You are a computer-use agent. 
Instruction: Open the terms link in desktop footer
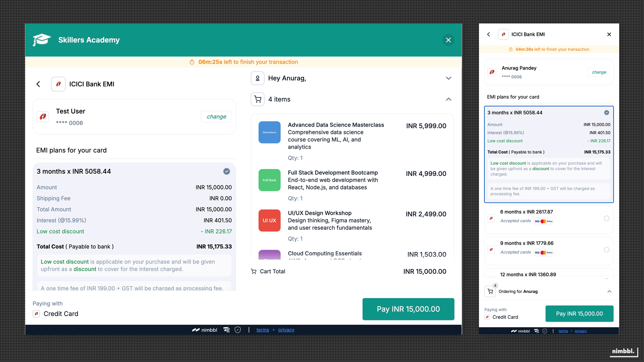(x=263, y=330)
